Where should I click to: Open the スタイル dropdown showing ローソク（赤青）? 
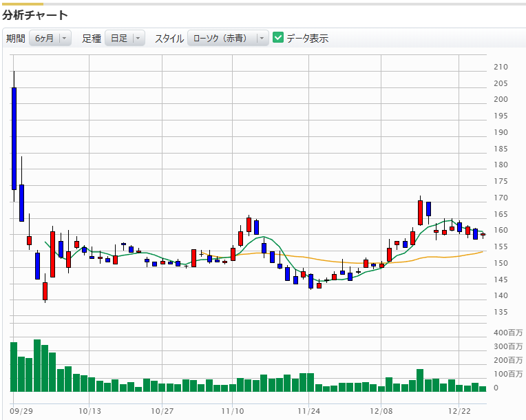coord(228,39)
